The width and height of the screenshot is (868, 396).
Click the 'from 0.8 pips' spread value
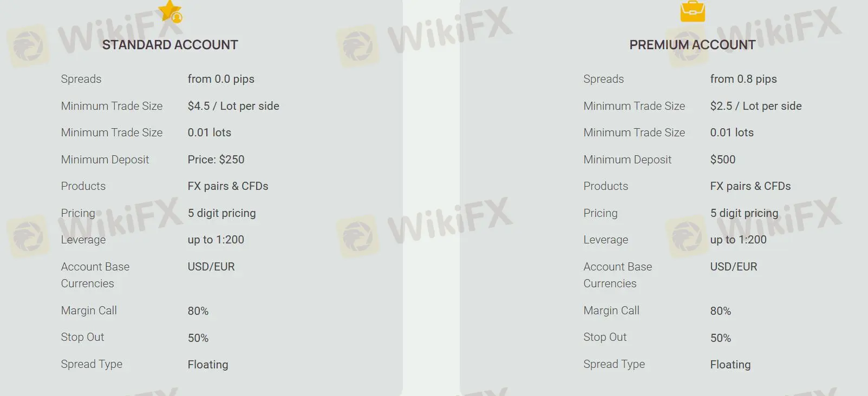tap(743, 79)
